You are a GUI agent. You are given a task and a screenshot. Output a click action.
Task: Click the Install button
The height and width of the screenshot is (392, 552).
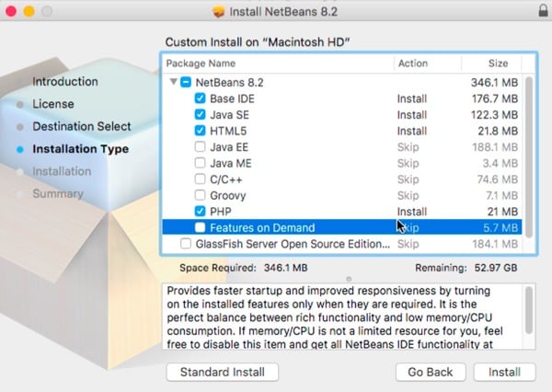504,373
